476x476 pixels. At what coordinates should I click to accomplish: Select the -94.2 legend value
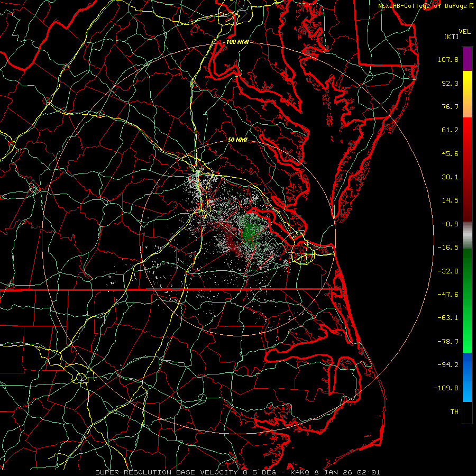[x=448, y=364]
